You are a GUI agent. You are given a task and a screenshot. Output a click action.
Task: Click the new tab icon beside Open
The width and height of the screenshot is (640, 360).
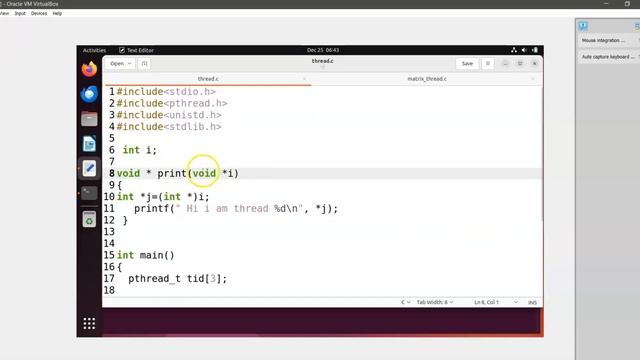(x=144, y=64)
